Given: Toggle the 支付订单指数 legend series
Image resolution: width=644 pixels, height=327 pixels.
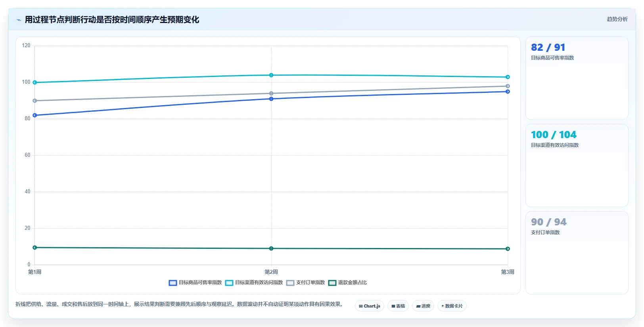Looking at the screenshot, I should pos(305,283).
